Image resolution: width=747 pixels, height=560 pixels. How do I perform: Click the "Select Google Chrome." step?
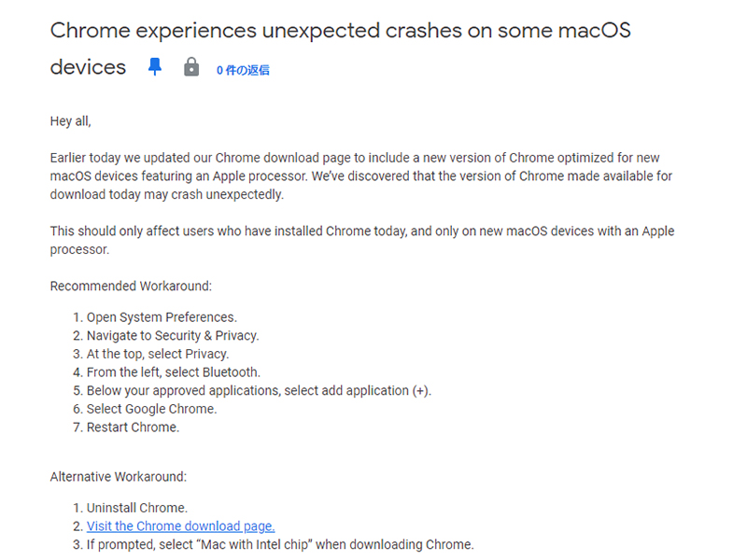tap(151, 409)
